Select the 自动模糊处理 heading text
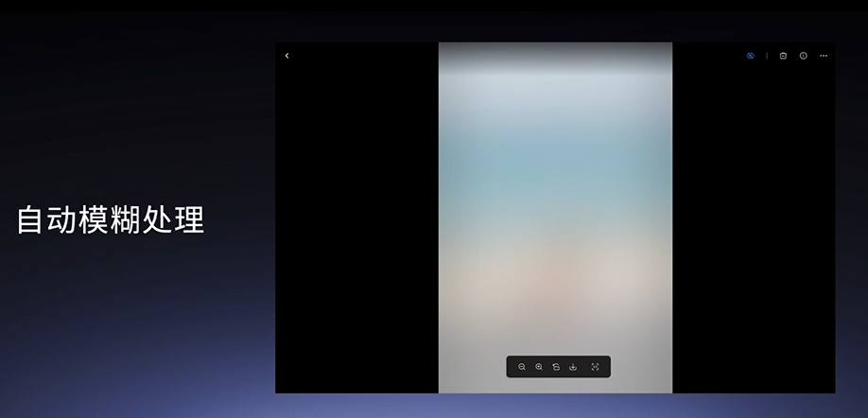This screenshot has width=868, height=418. [x=111, y=219]
